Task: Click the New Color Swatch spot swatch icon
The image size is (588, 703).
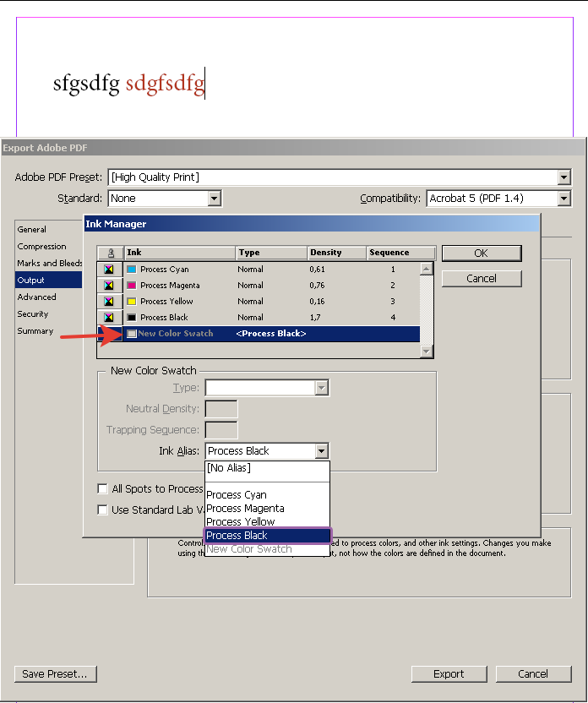Action: 132,334
